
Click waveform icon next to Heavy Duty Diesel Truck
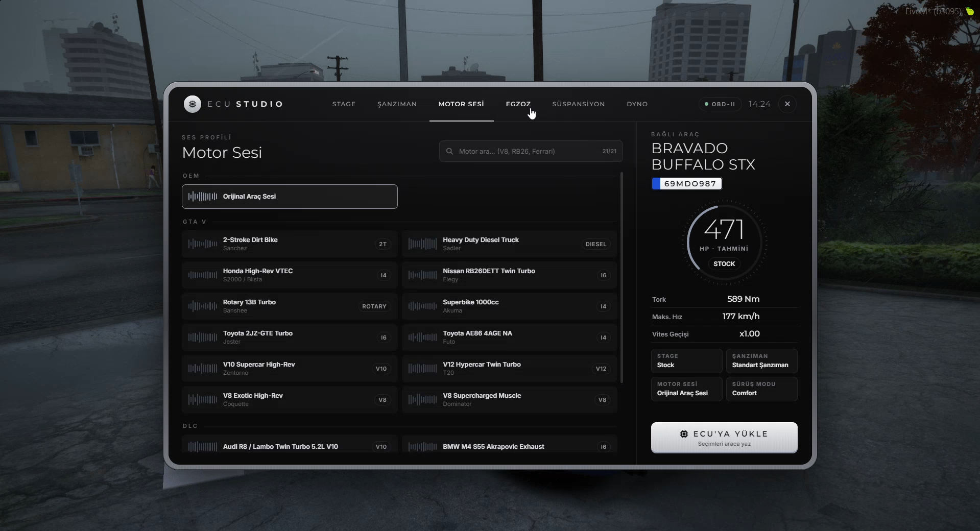coord(422,244)
